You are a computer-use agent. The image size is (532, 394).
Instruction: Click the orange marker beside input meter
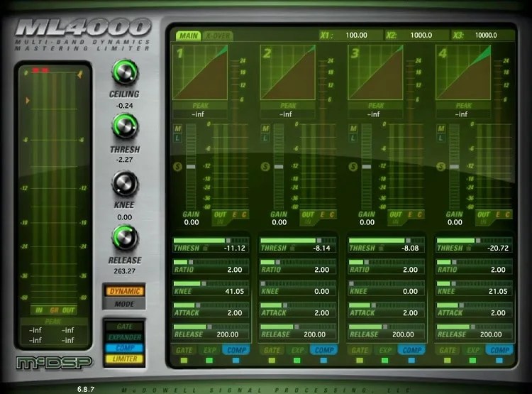point(28,101)
